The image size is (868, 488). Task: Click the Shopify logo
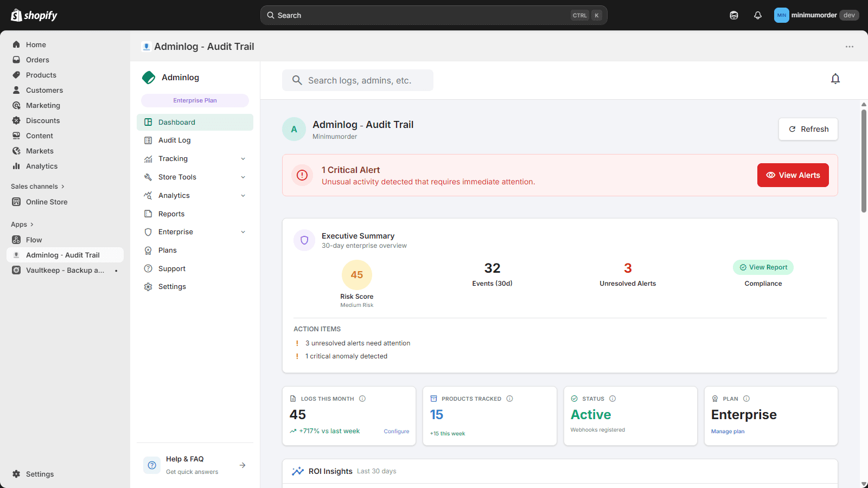[x=34, y=15]
